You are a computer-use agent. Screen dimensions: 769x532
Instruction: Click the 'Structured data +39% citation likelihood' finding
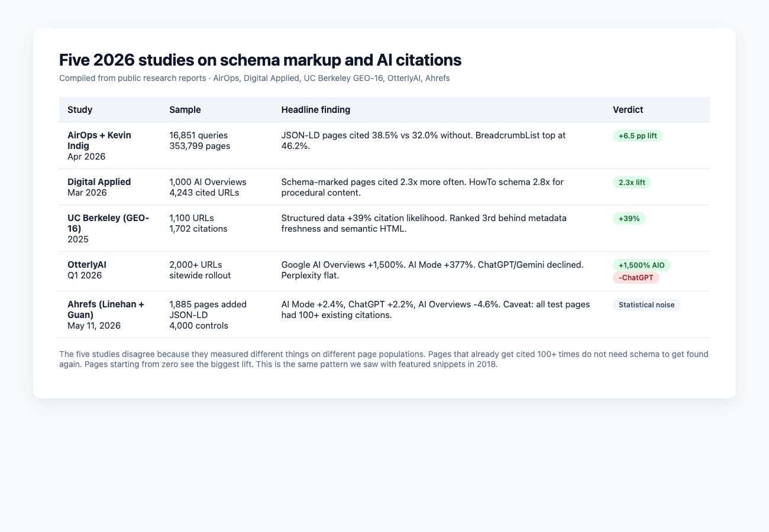[424, 223]
